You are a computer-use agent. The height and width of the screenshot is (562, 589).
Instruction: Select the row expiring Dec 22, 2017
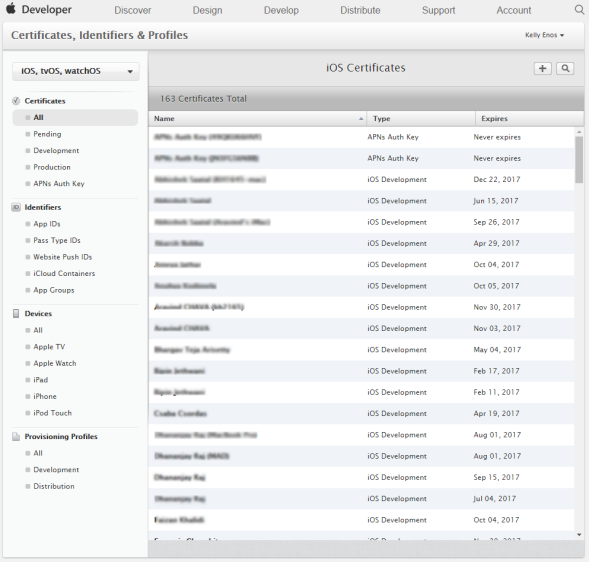361,180
